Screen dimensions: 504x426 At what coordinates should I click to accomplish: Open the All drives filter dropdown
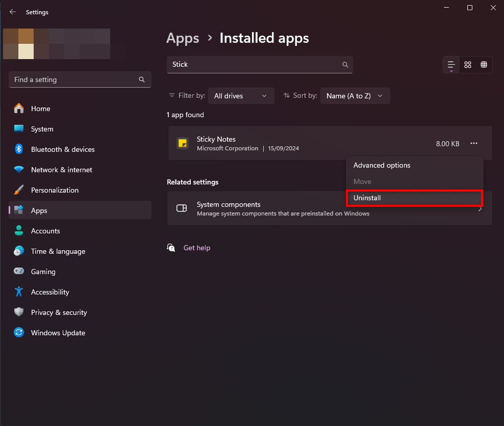click(x=241, y=96)
